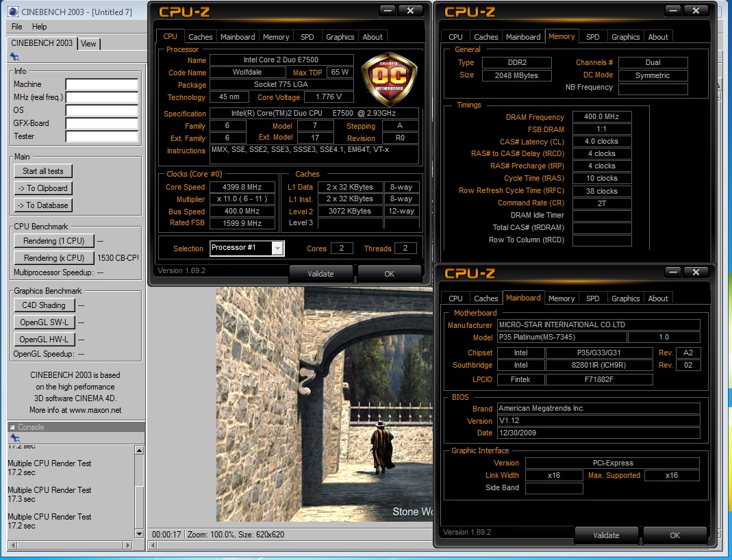Click the 2048 MBytes memory size value
The image size is (732, 560).
tap(516, 75)
